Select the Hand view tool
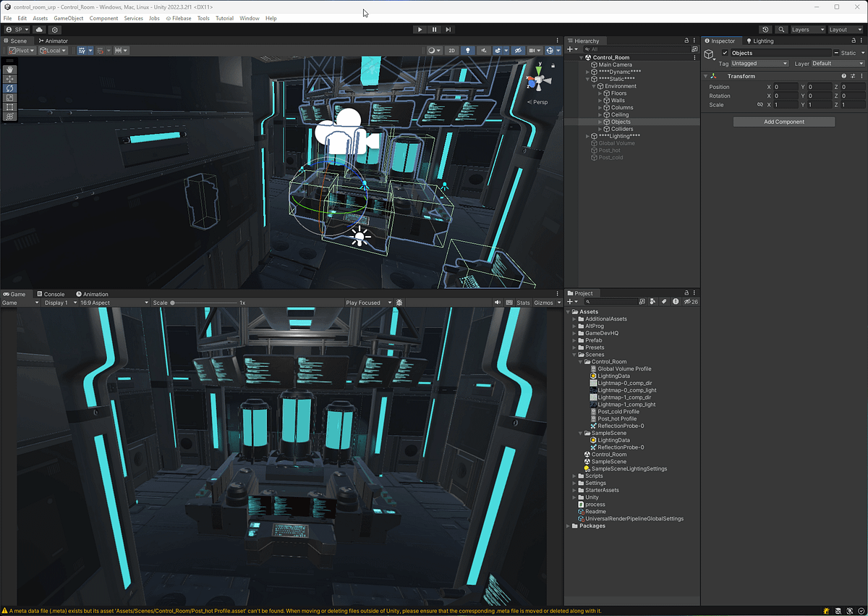Image resolution: width=868 pixels, height=616 pixels. [x=9, y=69]
